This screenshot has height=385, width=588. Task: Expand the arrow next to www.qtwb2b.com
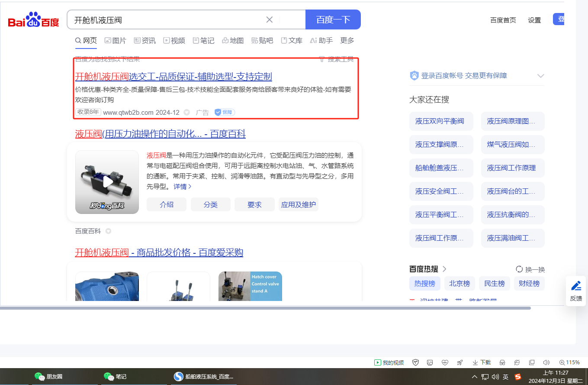tap(187, 112)
